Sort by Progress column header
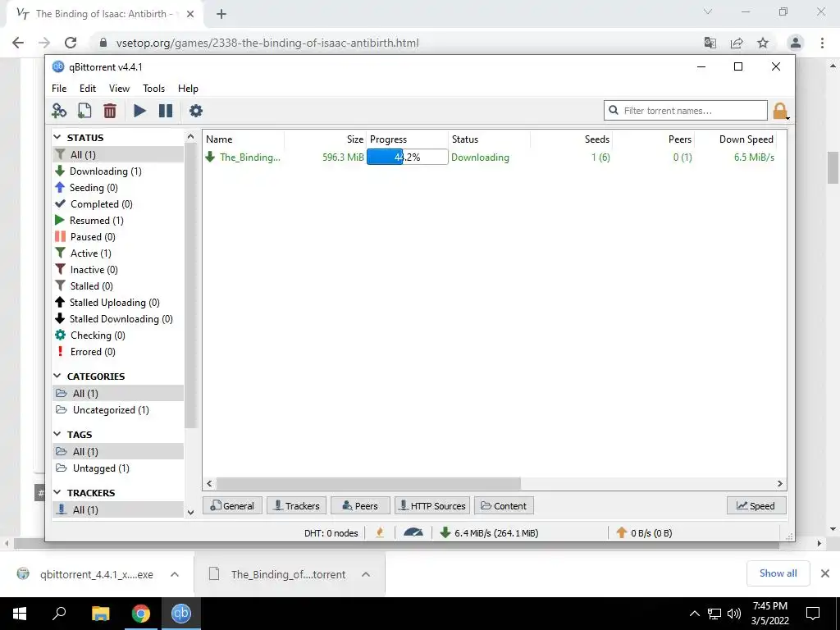Viewport: 840px width, 630px height. point(407,139)
